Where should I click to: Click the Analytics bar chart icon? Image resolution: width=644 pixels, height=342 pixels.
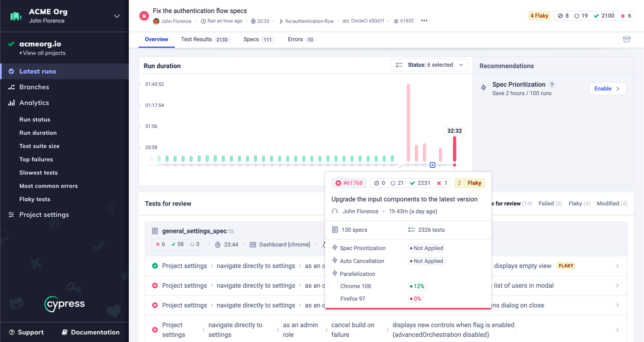click(x=12, y=103)
